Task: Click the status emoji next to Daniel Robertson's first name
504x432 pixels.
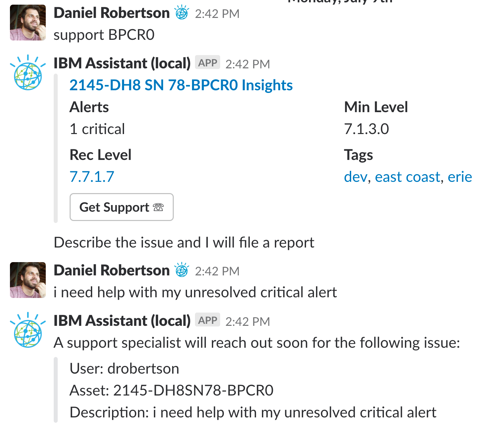Action: (182, 13)
